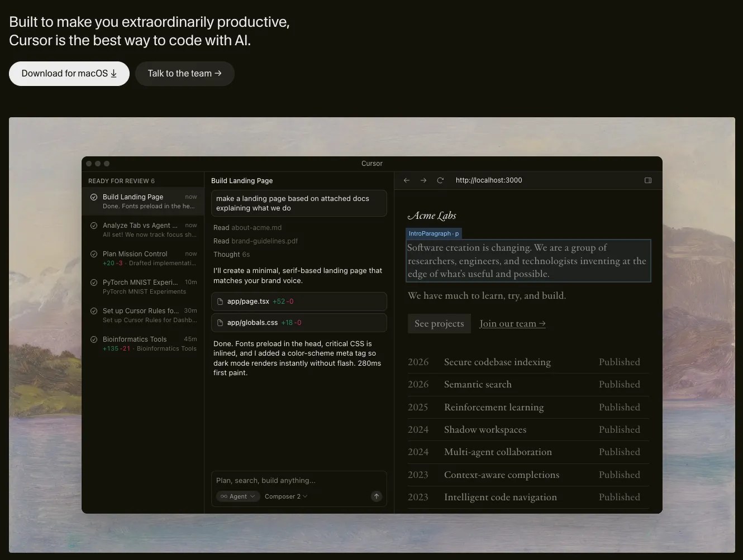Click the check icon beside Plan Mission Control
Image resolution: width=743 pixels, height=560 pixels.
[94, 254]
